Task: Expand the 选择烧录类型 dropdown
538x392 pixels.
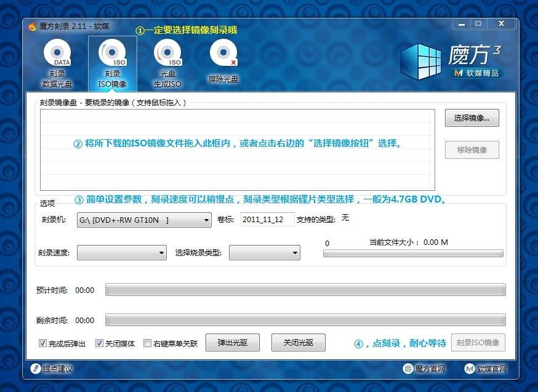Action: [x=265, y=253]
